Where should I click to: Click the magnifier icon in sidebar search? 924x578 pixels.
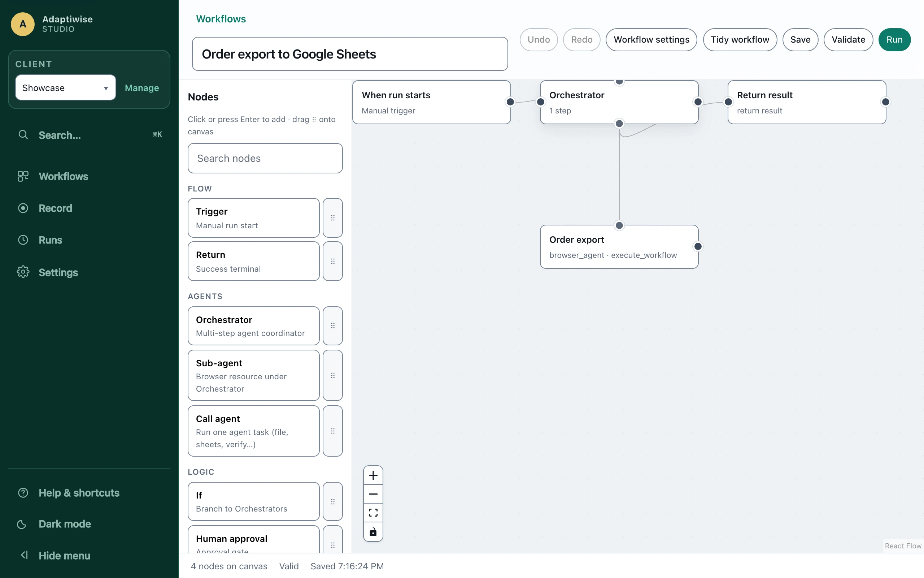(23, 134)
